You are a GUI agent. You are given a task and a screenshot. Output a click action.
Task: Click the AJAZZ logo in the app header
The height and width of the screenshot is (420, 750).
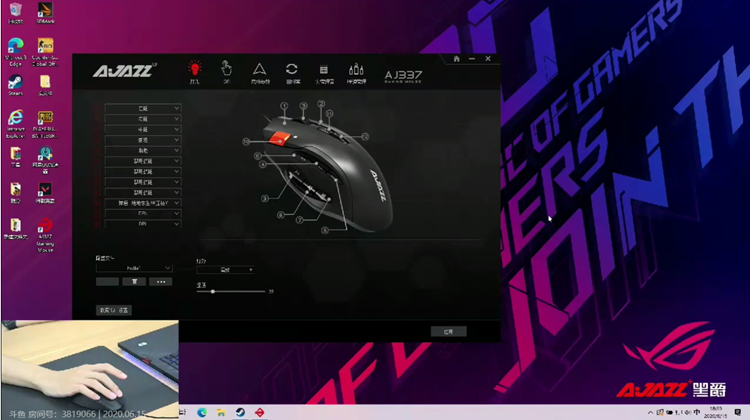(124, 70)
